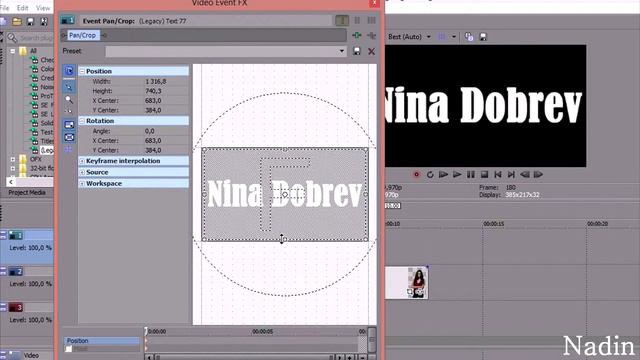This screenshot has width=640, height=360.
Task: Click track 2 Level 100,0 % slider label
Action: [31, 284]
